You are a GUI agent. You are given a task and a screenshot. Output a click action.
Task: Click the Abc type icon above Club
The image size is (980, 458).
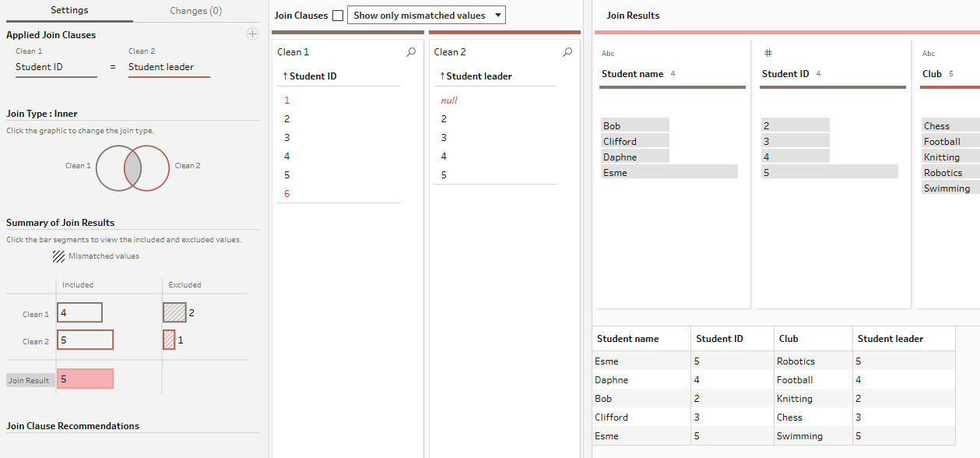pyautogui.click(x=929, y=54)
